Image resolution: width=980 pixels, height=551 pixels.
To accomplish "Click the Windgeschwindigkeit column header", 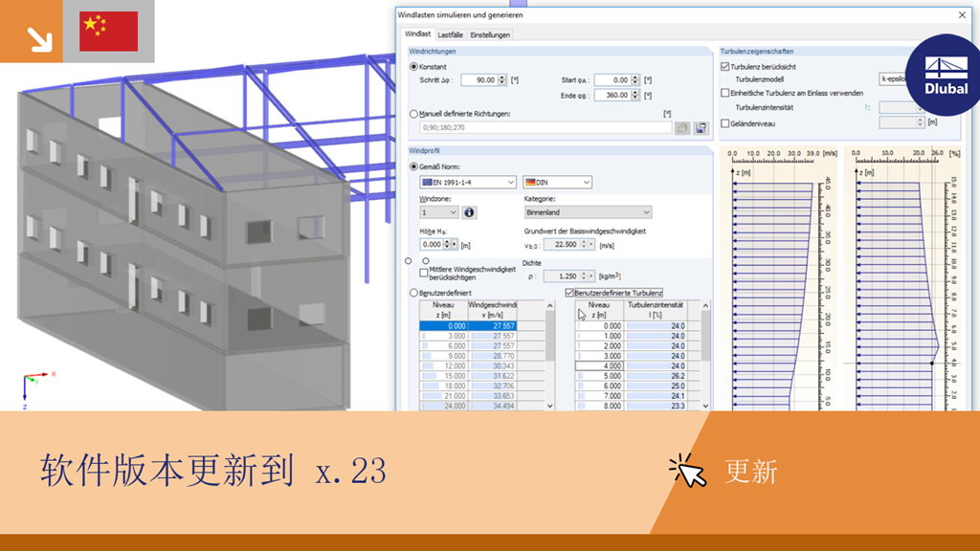I will coord(493,310).
